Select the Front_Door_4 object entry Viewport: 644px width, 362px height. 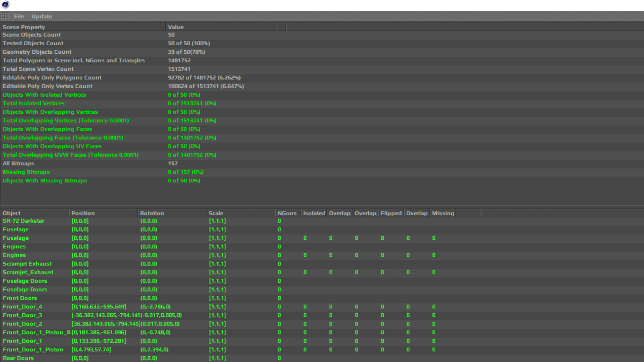(x=22, y=307)
